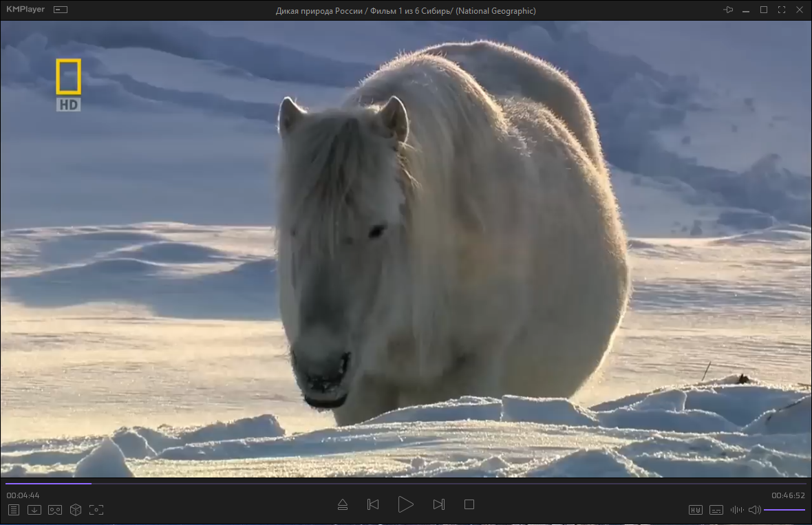
Task: Adjust the volume slider
Action: pos(784,510)
